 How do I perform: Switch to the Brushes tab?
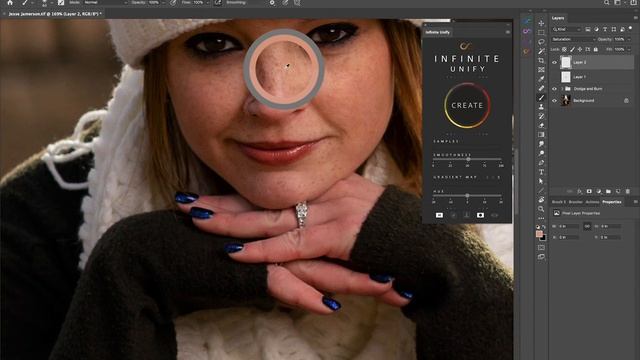click(576, 202)
